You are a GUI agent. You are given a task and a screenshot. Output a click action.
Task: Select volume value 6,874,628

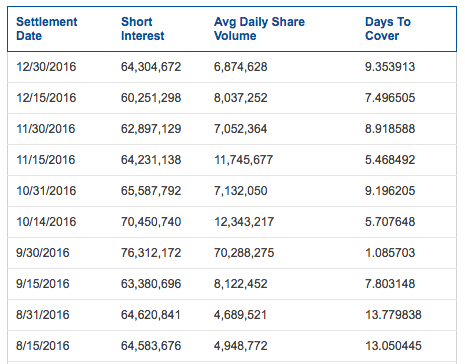(x=241, y=67)
